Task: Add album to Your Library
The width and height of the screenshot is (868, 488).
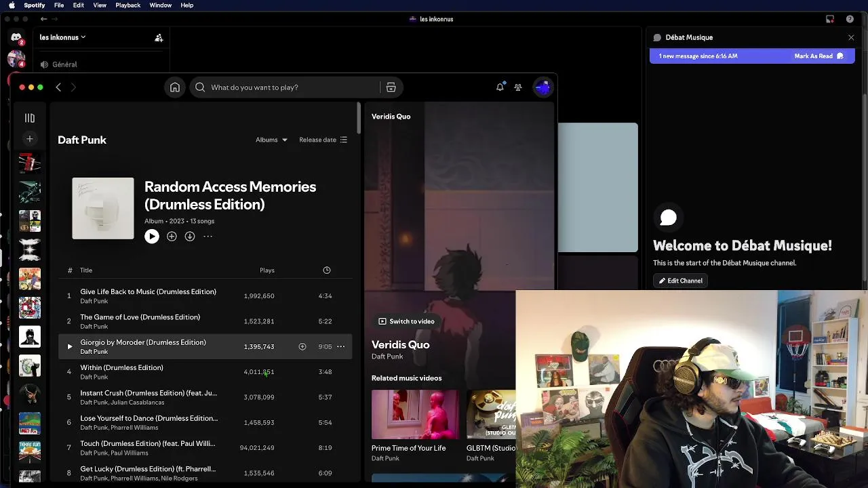Action: coord(172,237)
